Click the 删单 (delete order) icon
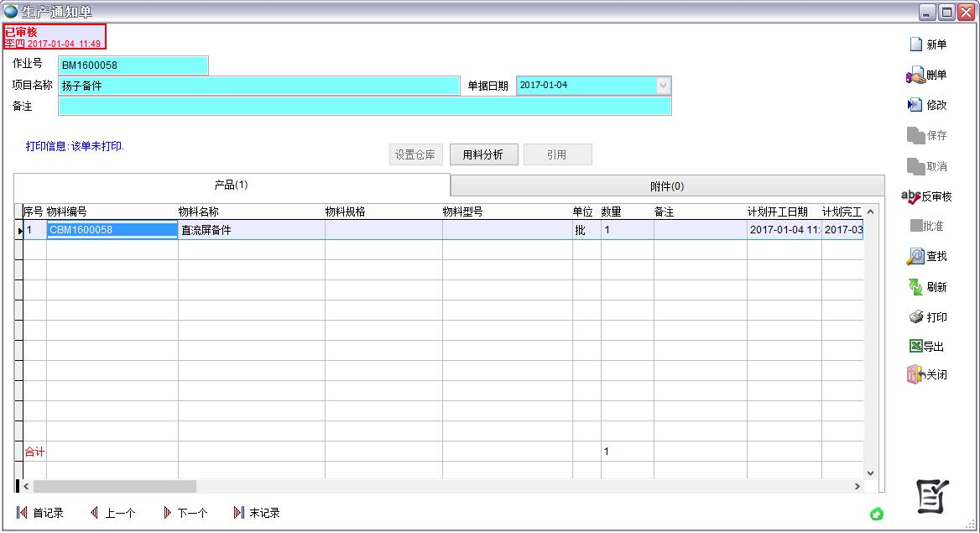 (x=915, y=76)
